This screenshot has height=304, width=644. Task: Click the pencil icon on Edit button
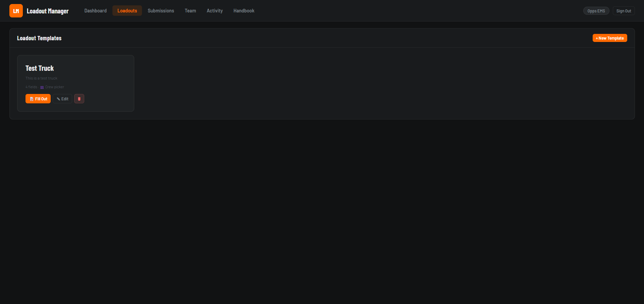[58, 99]
